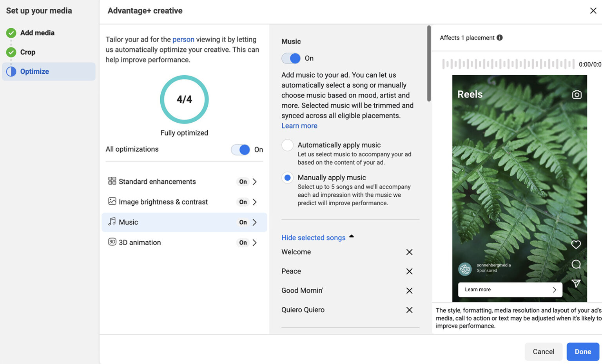
Task: Click the info icon beside Affects 1 placement
Action: pyautogui.click(x=500, y=38)
